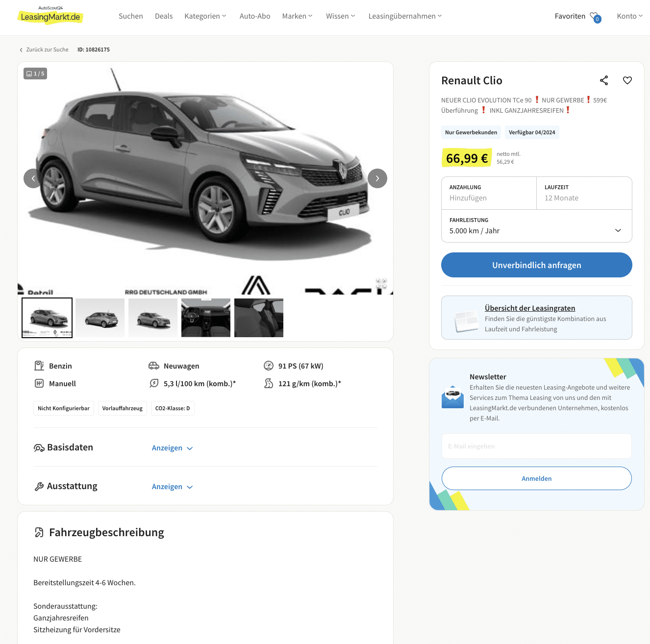Follow the Zurück zur Suche link
Viewport: 650px width, 644px height.
[47, 50]
